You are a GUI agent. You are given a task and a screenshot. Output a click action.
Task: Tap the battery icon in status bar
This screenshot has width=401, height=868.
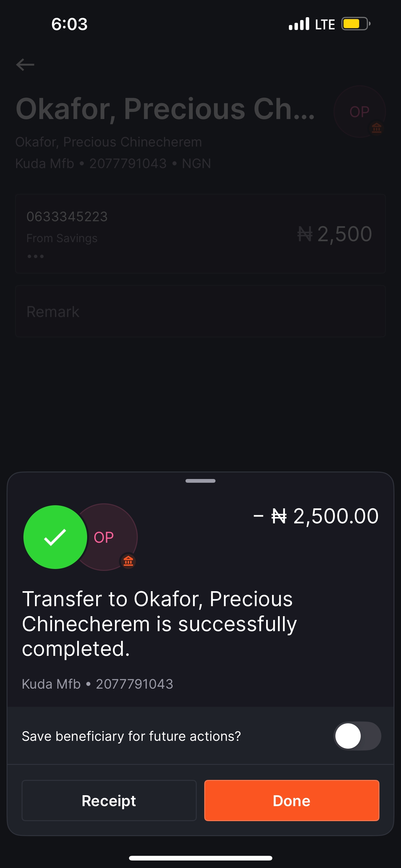(x=355, y=24)
